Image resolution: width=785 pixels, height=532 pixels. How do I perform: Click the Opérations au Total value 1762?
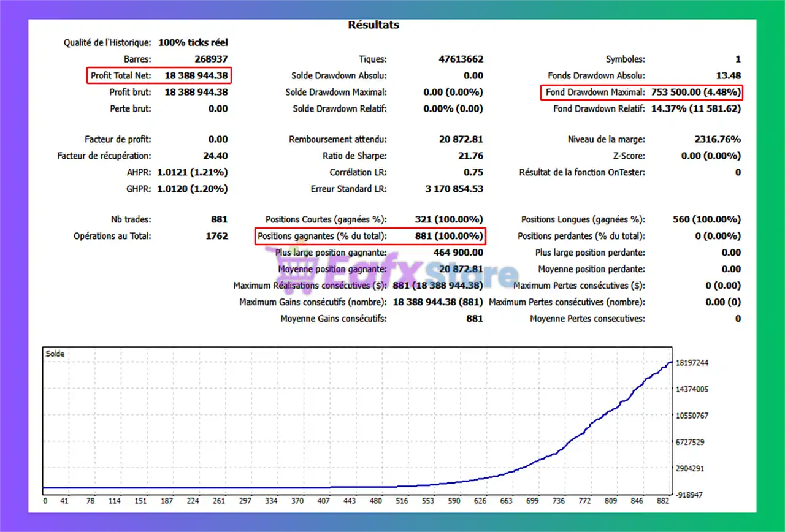click(x=216, y=236)
